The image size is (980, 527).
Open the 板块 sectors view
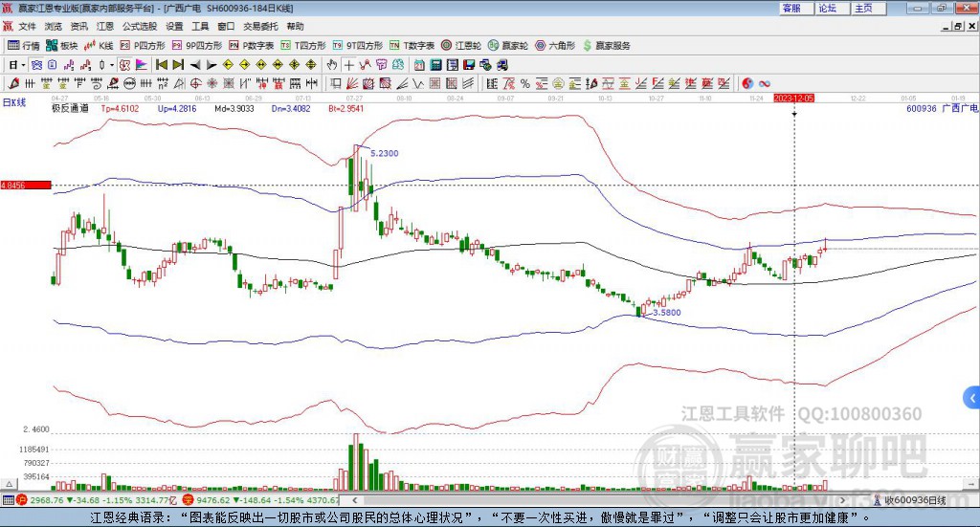click(x=62, y=46)
